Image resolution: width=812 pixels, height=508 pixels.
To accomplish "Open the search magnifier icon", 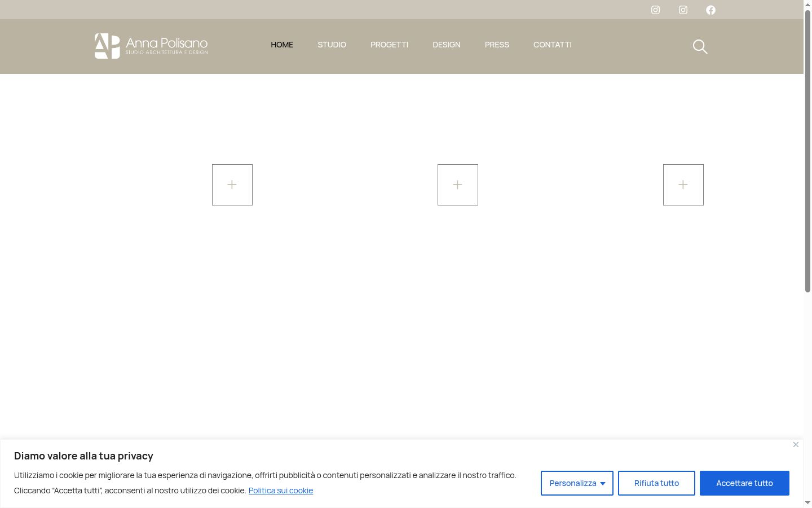I will coord(700,47).
